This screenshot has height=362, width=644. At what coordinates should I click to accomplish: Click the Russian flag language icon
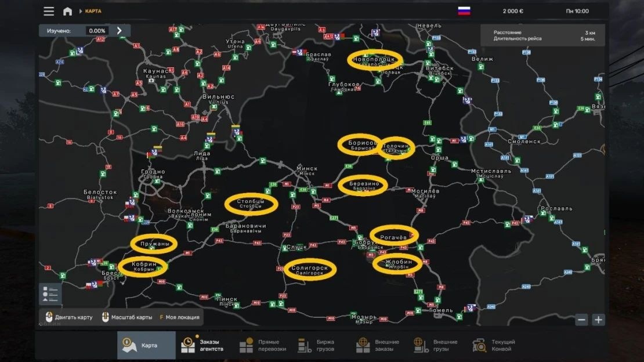pos(464,11)
